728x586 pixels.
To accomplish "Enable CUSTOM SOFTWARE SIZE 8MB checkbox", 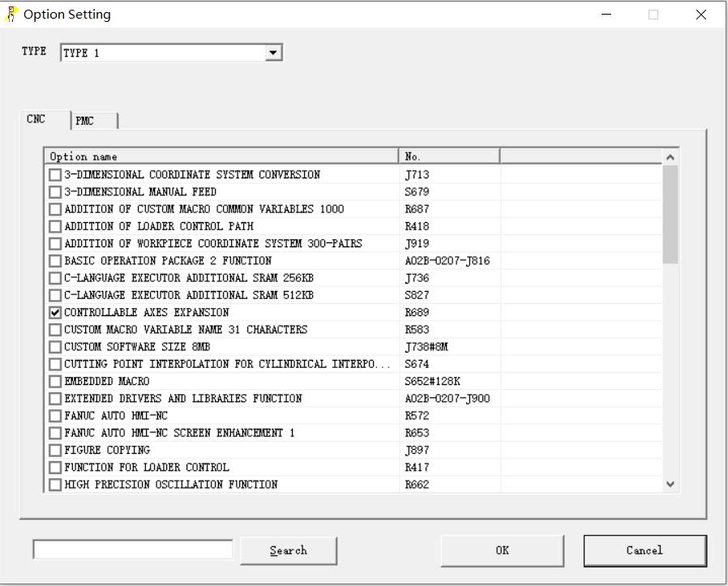I will click(55, 347).
